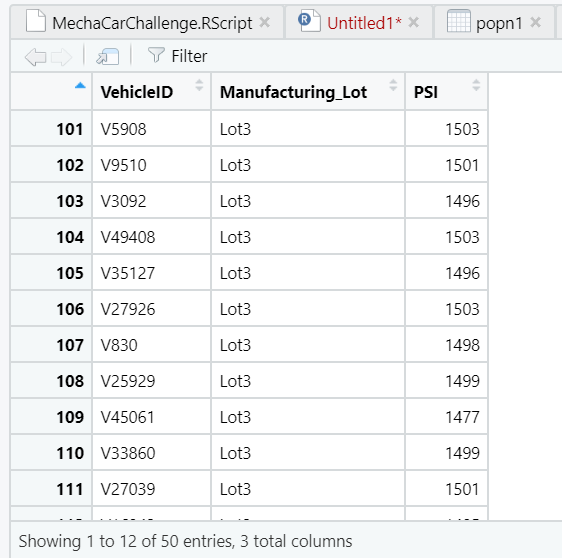Click the V27039 vehicle ID cell
The image size is (562, 558).
pos(151,489)
